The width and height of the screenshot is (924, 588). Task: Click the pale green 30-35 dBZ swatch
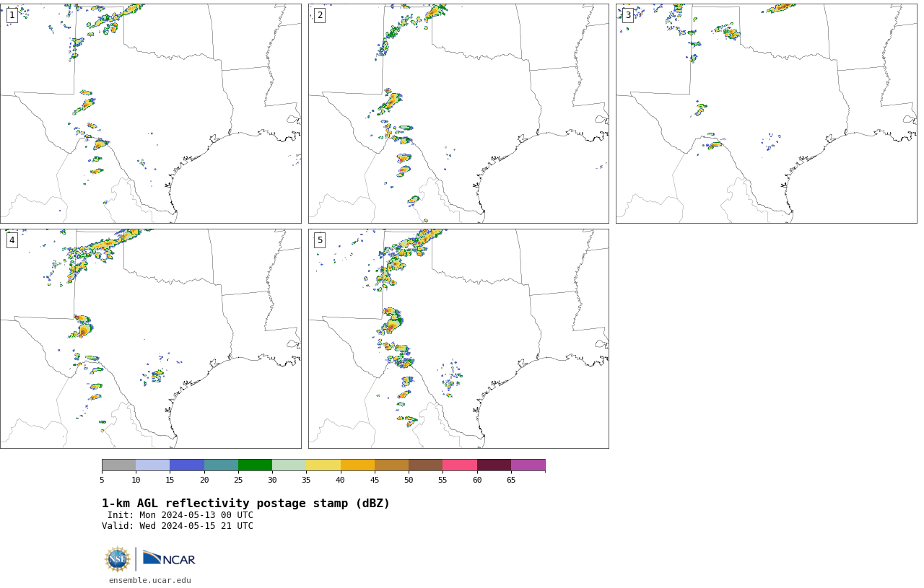[289, 465]
